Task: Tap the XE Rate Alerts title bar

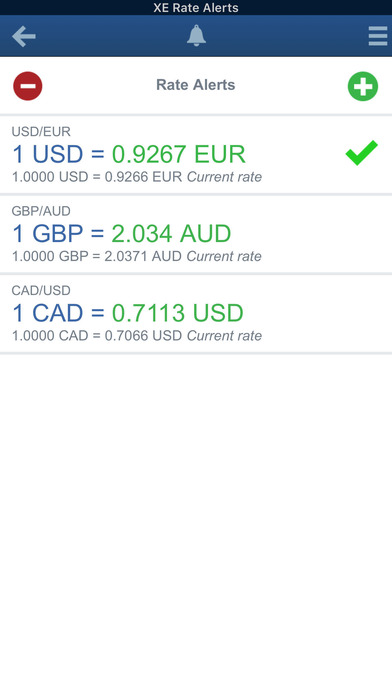Action: click(x=196, y=8)
